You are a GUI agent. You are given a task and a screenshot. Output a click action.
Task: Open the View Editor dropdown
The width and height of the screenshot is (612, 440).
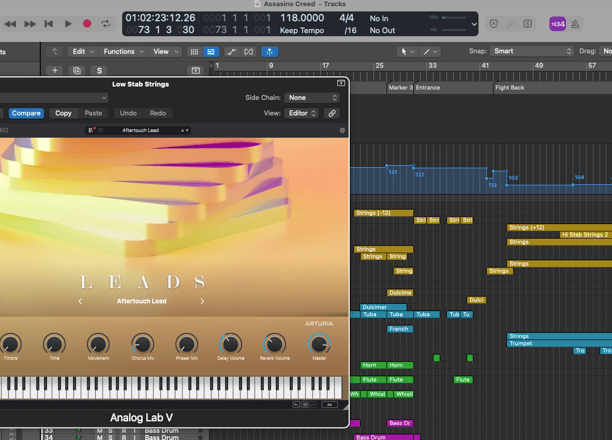(x=301, y=113)
